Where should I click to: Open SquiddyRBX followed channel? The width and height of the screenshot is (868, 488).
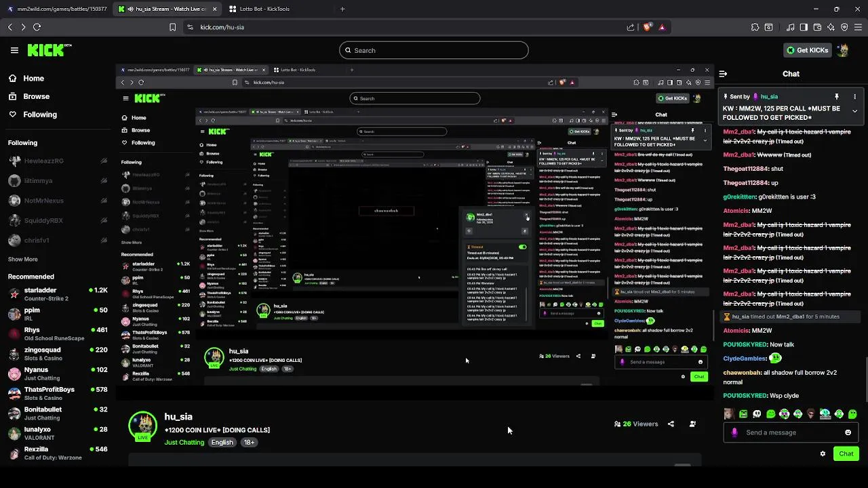point(58,220)
